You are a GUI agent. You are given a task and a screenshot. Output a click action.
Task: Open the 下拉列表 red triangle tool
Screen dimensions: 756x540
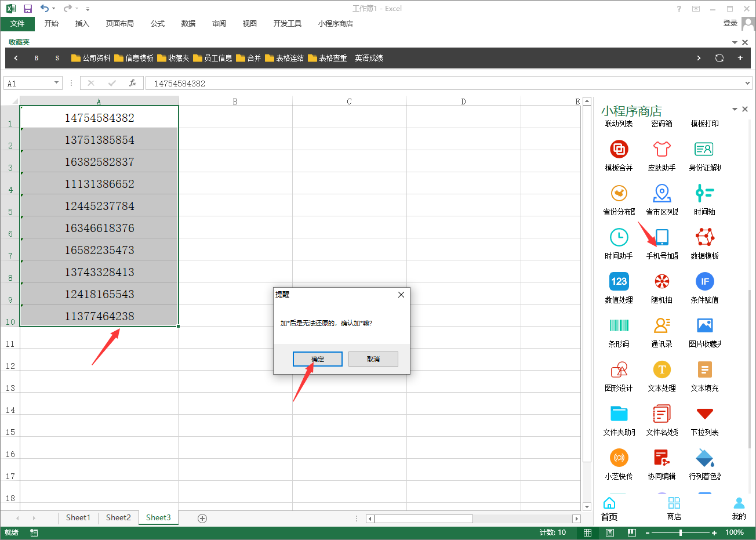pos(704,414)
